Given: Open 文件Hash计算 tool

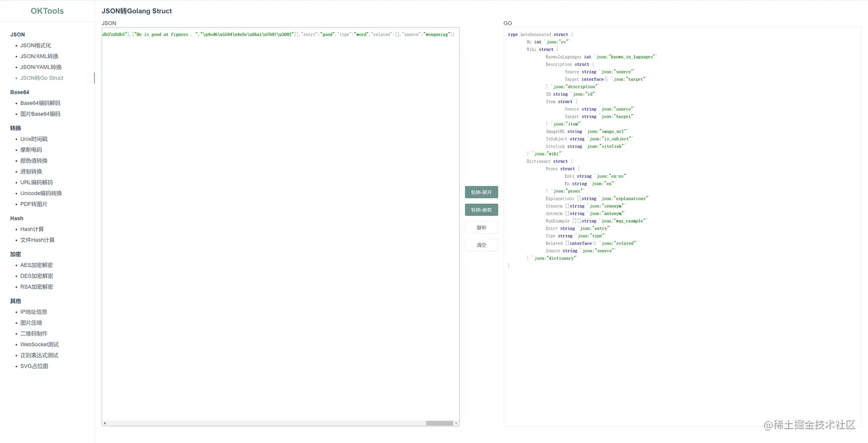Looking at the screenshot, I should [x=37, y=240].
